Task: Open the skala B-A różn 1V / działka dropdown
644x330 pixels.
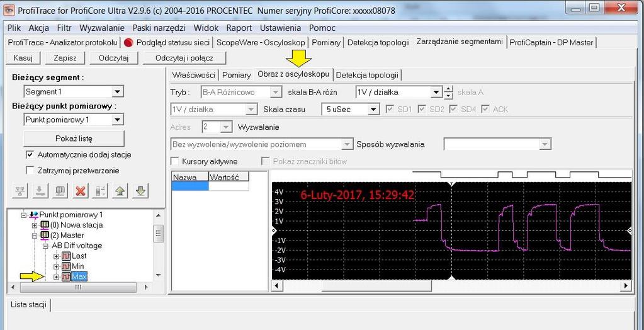Action: 436,93
